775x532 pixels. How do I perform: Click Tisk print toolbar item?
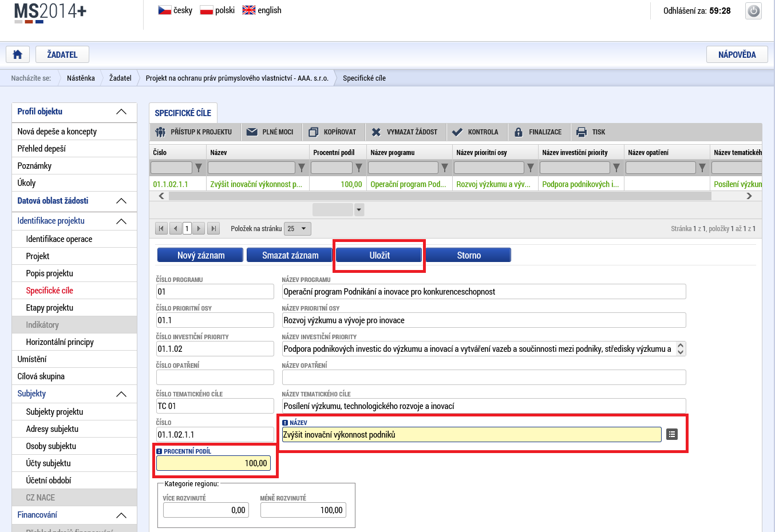(591, 132)
